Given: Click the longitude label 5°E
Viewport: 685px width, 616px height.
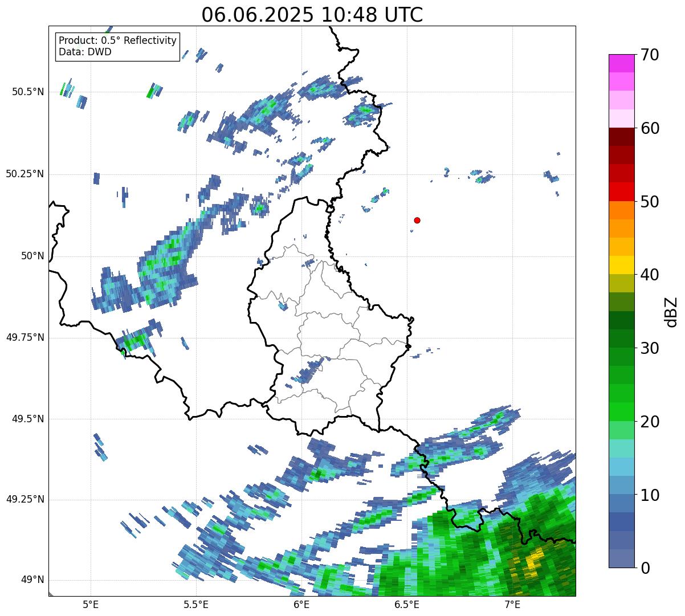Looking at the screenshot, I should coord(91,604).
